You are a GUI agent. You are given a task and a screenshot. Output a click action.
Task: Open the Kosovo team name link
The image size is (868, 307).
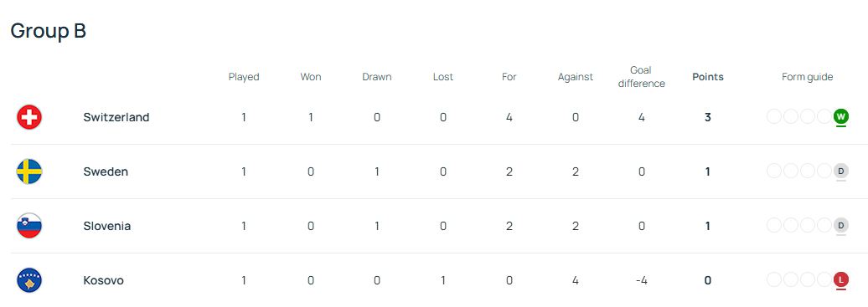click(104, 280)
